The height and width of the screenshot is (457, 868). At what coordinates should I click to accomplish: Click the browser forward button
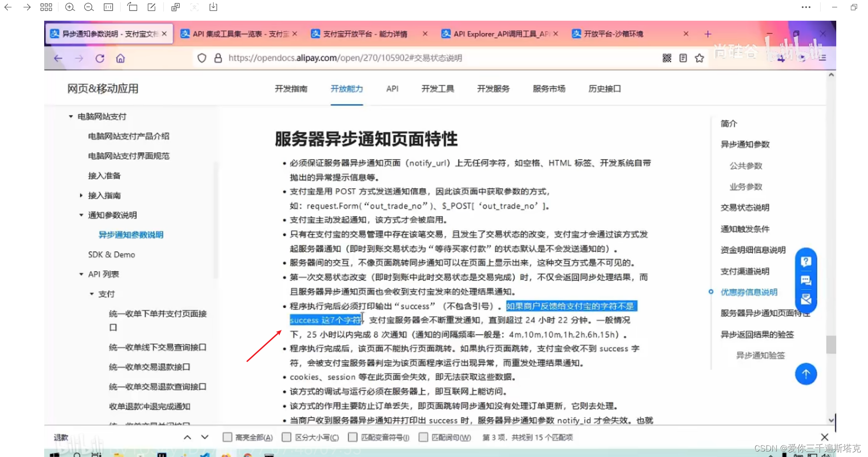point(79,58)
